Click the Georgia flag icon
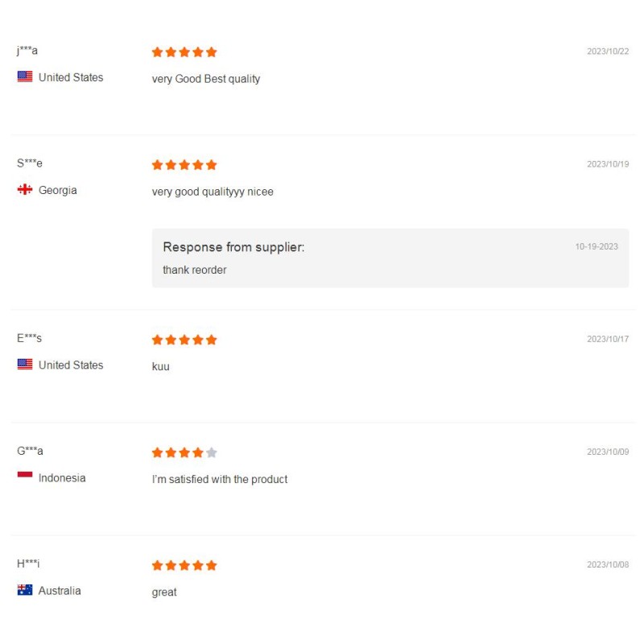The image size is (644, 644). [x=25, y=190]
